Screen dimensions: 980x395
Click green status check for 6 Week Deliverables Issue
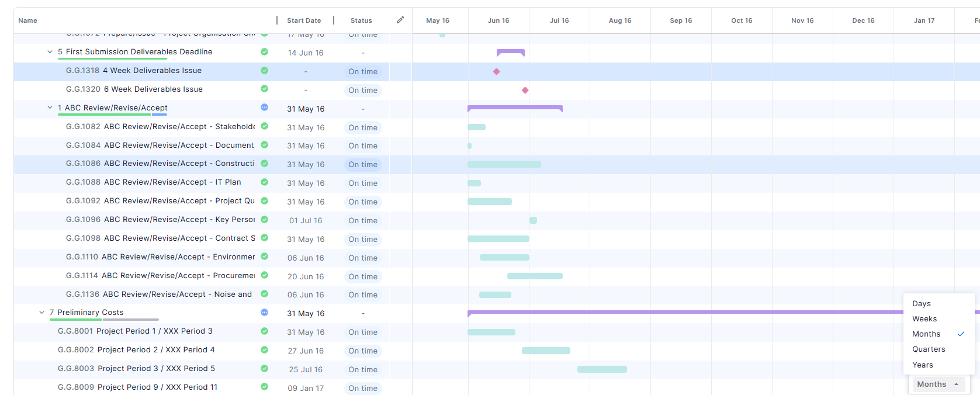(x=264, y=89)
